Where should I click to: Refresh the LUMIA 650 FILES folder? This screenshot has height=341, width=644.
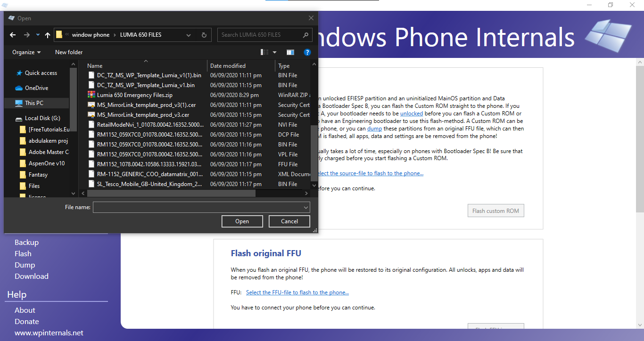203,34
